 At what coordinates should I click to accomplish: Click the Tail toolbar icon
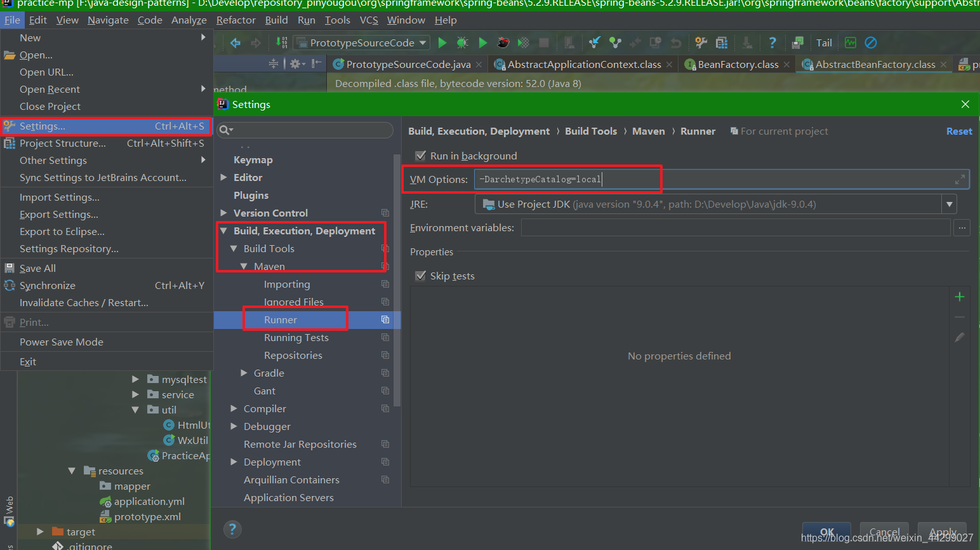[824, 43]
